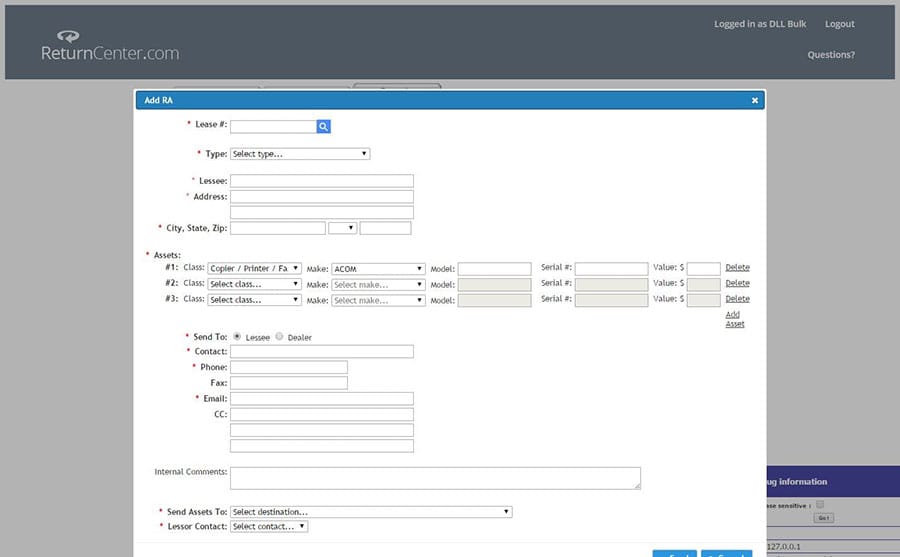
Task: Delete asset #3 row
Action: pyautogui.click(x=738, y=299)
